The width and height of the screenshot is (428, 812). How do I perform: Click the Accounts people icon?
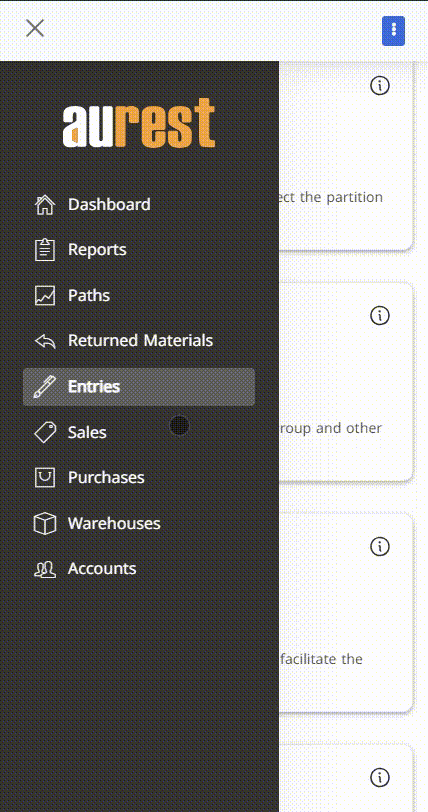pos(45,569)
